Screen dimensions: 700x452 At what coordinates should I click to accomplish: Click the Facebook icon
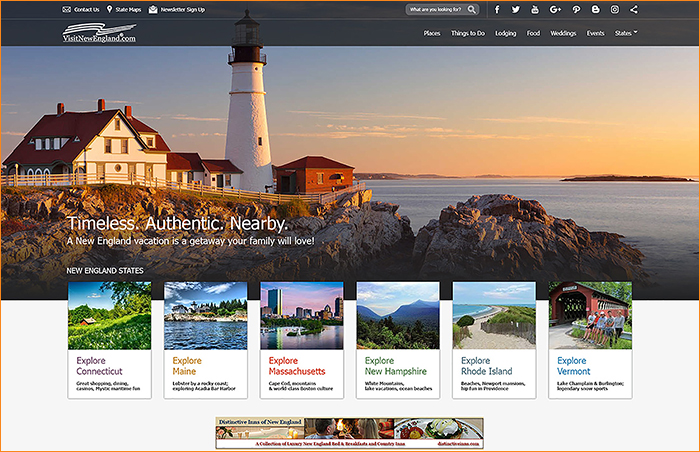[x=497, y=10]
